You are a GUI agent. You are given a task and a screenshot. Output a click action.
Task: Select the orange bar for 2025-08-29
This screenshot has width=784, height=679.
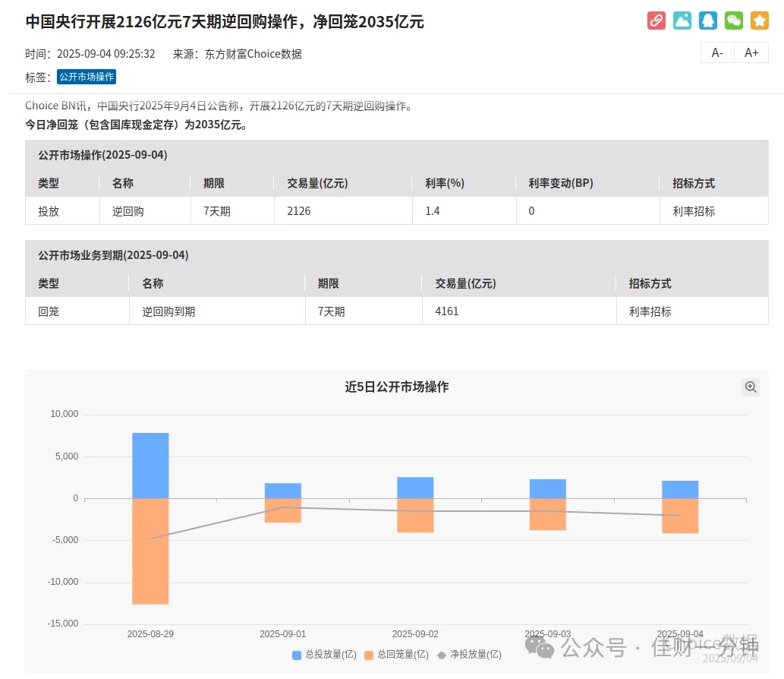pos(150,551)
